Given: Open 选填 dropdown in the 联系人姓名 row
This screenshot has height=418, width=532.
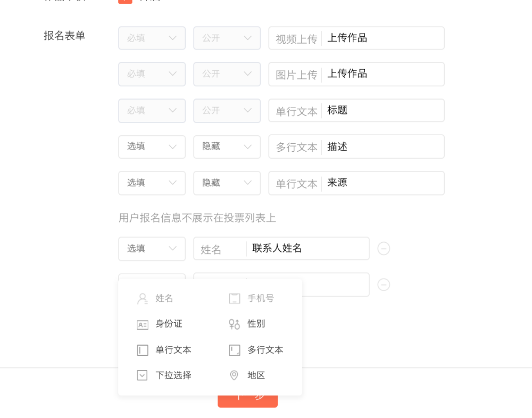Looking at the screenshot, I should pyautogui.click(x=152, y=249).
